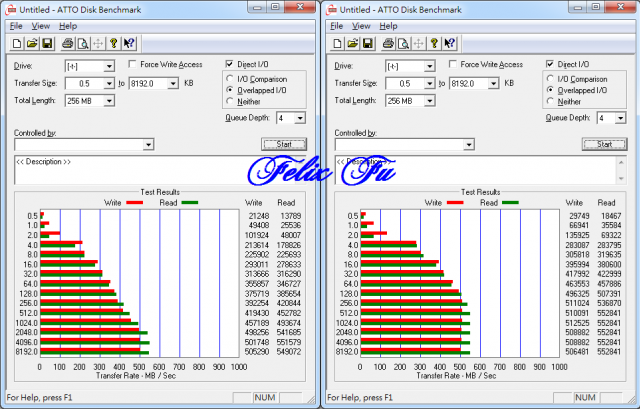Image resolution: width=640 pixels, height=409 pixels.
Task: Click green Read legend swatch in left window
Action: click(x=190, y=202)
